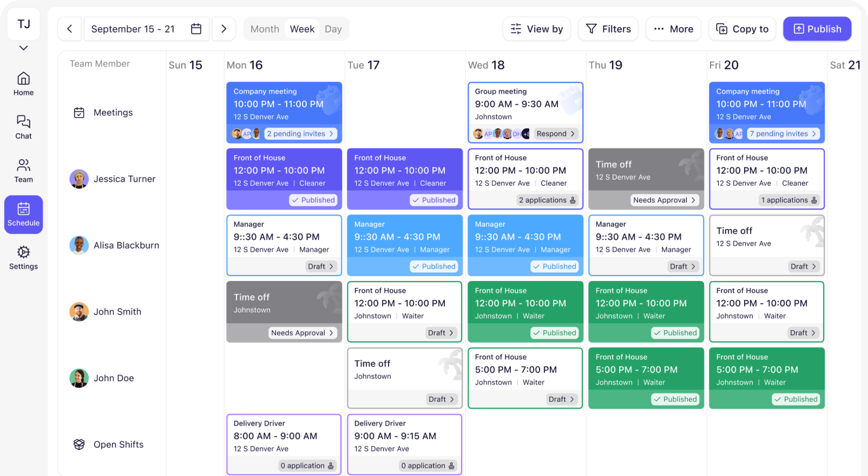Click the Filters funnel icon
Image resolution: width=868 pixels, height=476 pixels.
coord(592,29)
